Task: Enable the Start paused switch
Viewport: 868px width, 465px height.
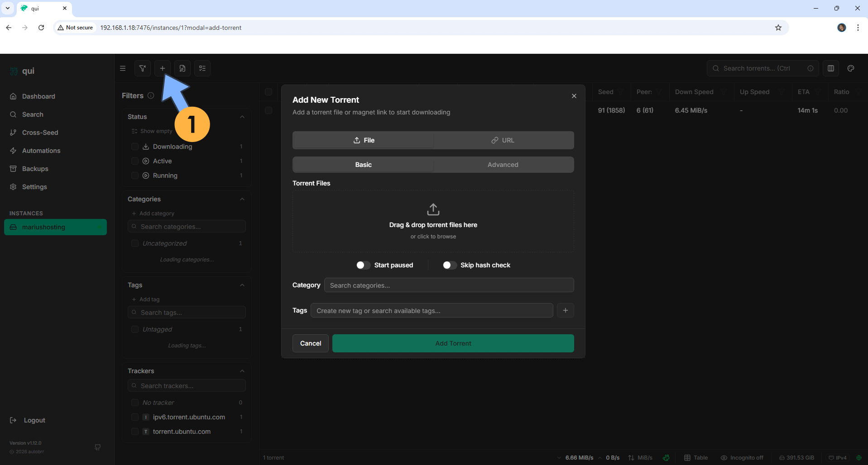Action: pyautogui.click(x=363, y=265)
